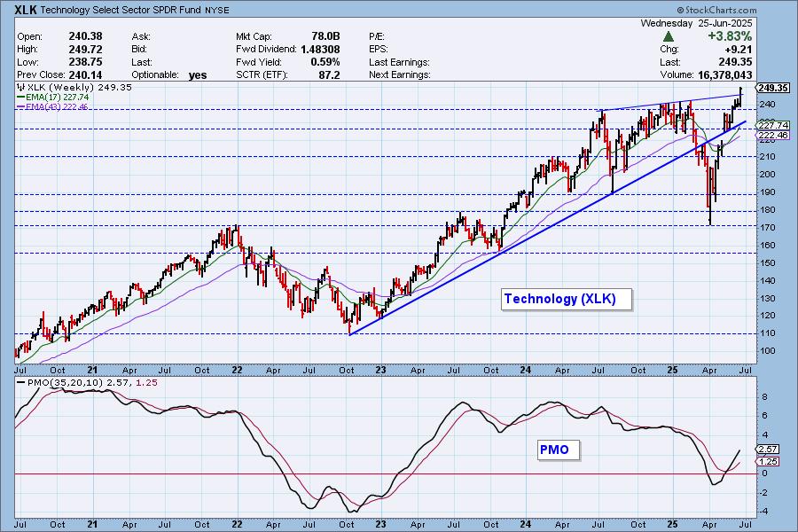Click the "Volume:" field label

(677, 74)
